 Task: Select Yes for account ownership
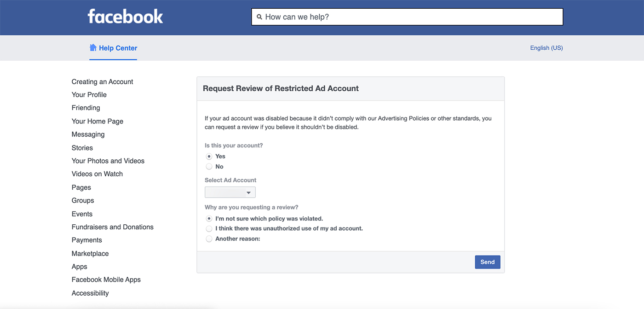click(209, 157)
